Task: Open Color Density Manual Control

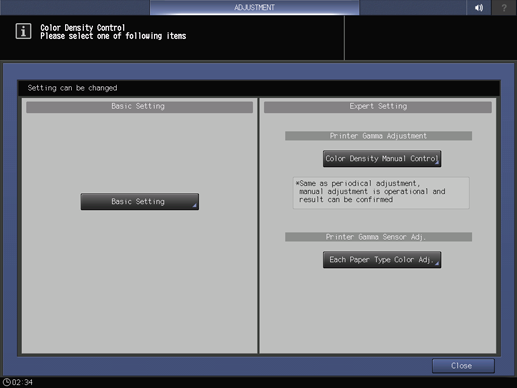Action: (x=382, y=158)
